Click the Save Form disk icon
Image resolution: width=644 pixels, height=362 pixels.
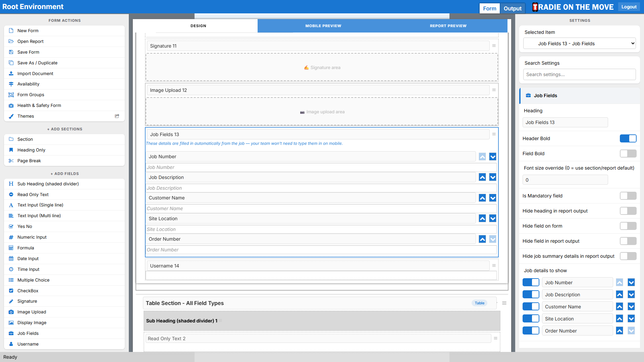(x=11, y=52)
